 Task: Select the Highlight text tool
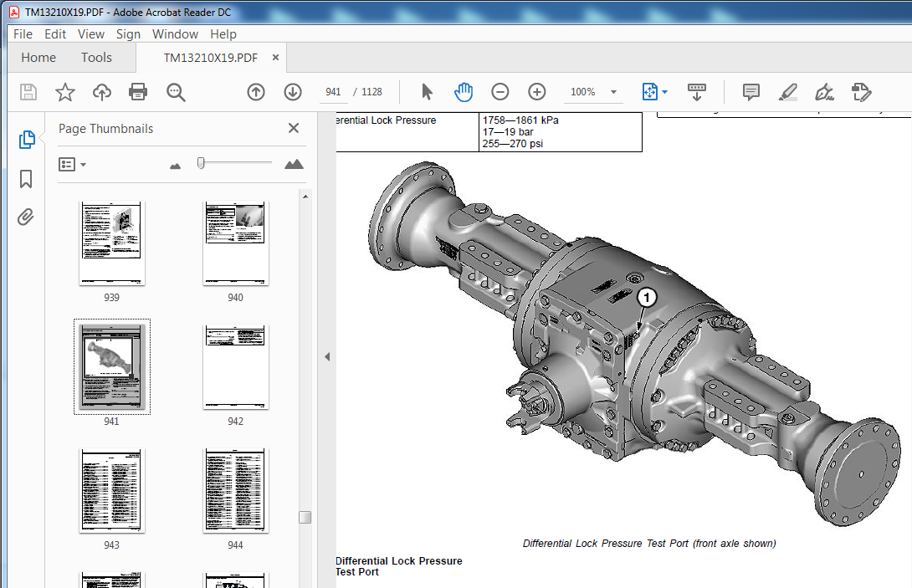coord(788,92)
